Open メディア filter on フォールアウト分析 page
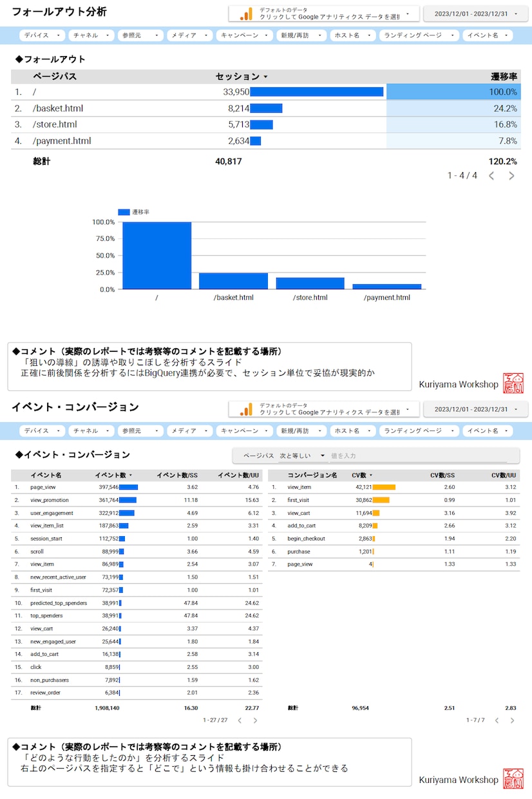This screenshot has width=532, height=799. tap(189, 35)
